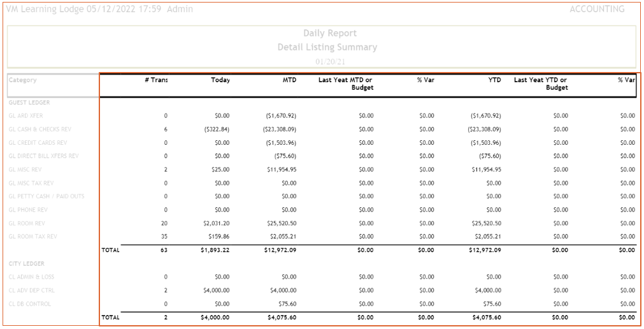
Task: Open the GL CASH & CHECKS REV row
Action: coord(39,129)
